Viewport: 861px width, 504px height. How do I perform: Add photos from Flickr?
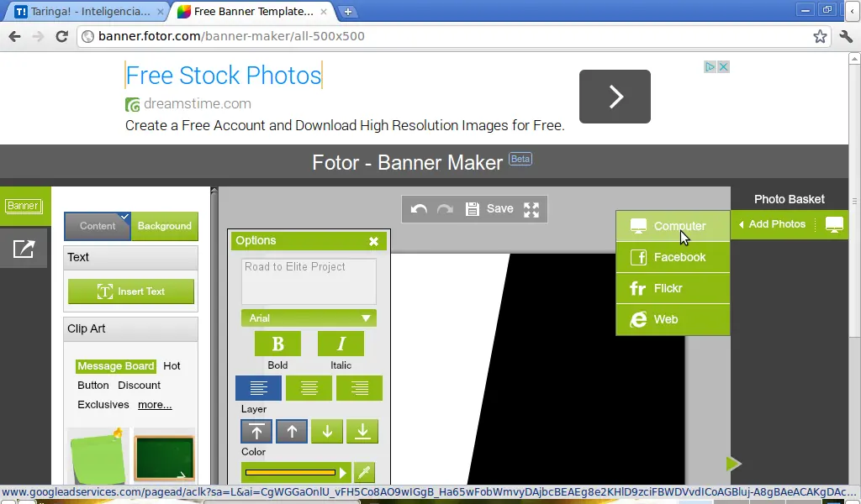(x=673, y=288)
